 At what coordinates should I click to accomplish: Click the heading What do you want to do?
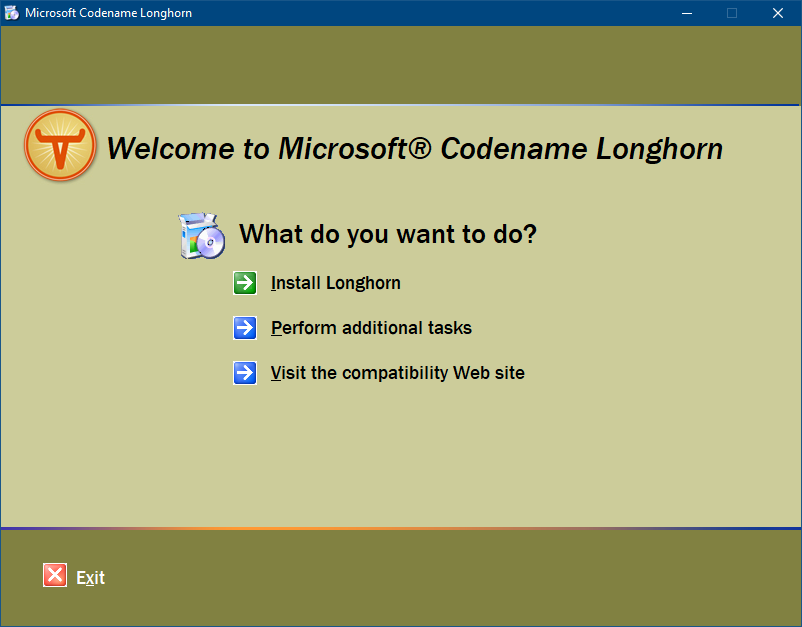[388, 234]
